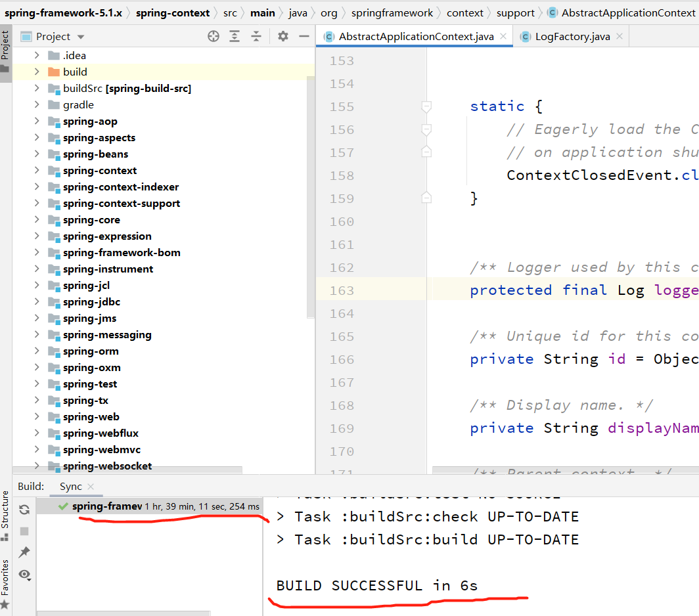Select the spring-orm module
Screen dimensions: 699x616
coord(91,351)
